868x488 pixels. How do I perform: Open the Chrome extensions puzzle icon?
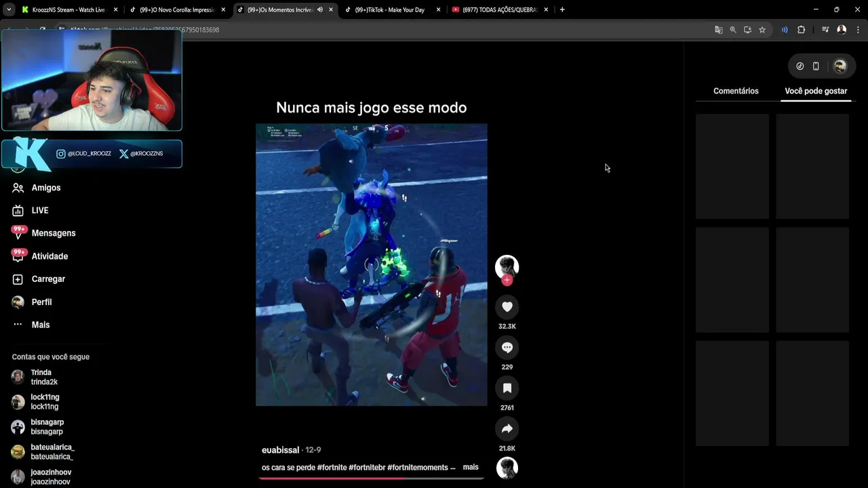tap(801, 30)
